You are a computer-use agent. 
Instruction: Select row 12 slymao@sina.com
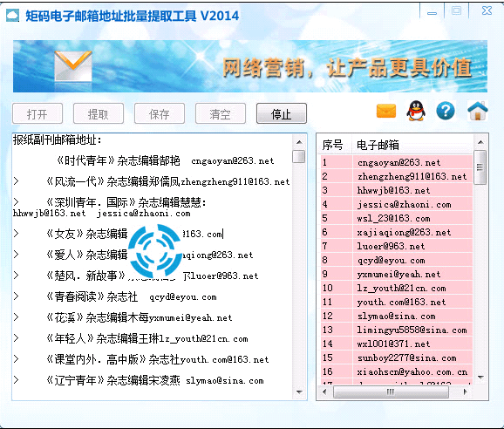(397, 316)
